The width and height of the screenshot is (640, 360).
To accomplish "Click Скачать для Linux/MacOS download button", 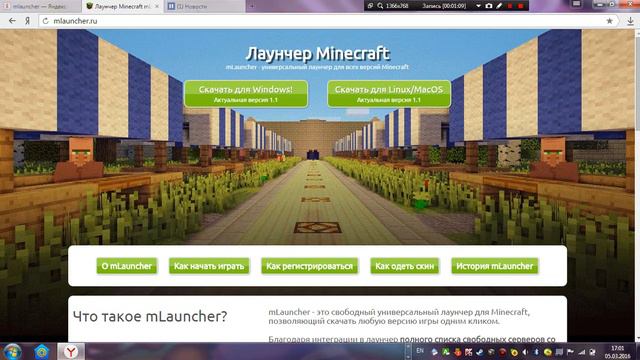I will tap(389, 94).
